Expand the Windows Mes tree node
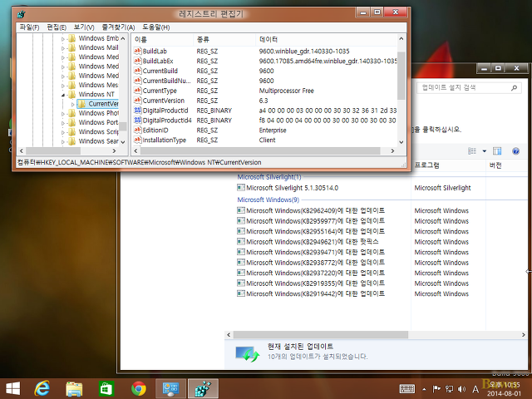Screen dimensions: 532x399 click(63, 86)
